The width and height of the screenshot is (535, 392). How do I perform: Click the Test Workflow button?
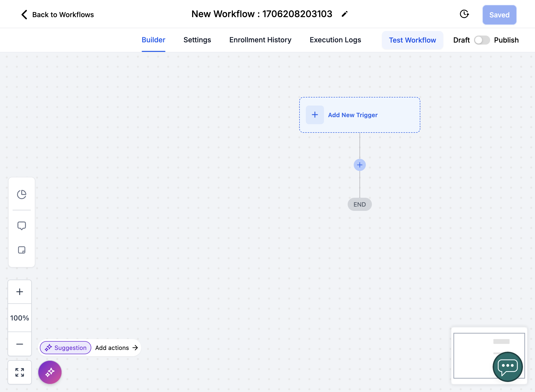point(412,40)
